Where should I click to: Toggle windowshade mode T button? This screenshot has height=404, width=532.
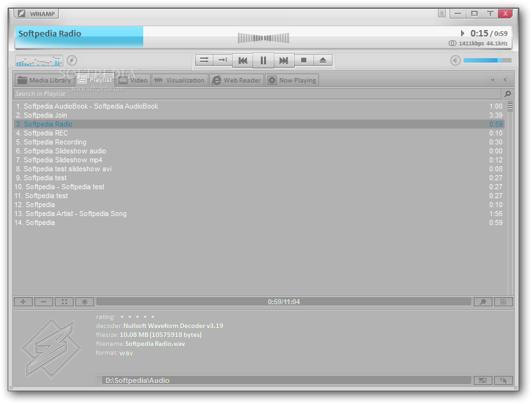click(490, 13)
